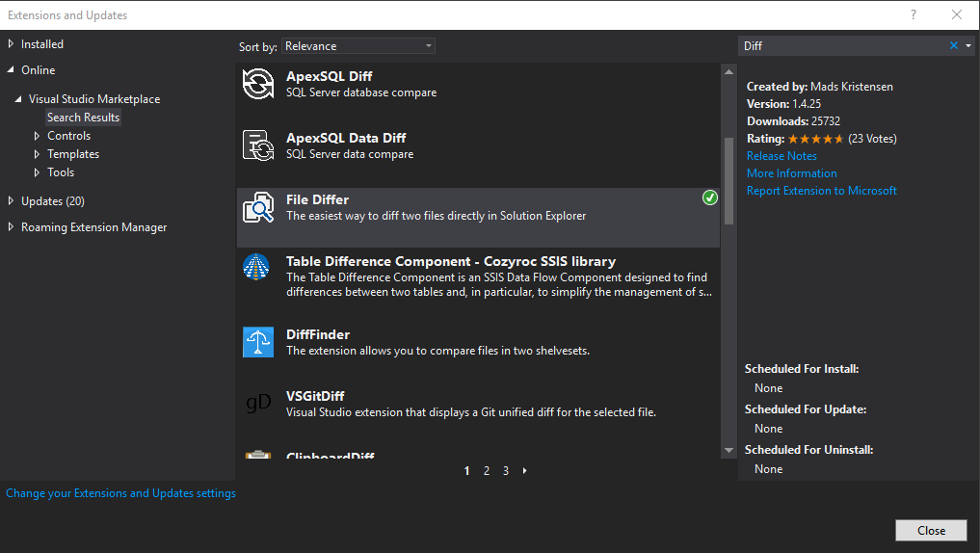This screenshot has width=980, height=553.
Task: Open Change your Extensions and Updates settings
Action: click(120, 493)
